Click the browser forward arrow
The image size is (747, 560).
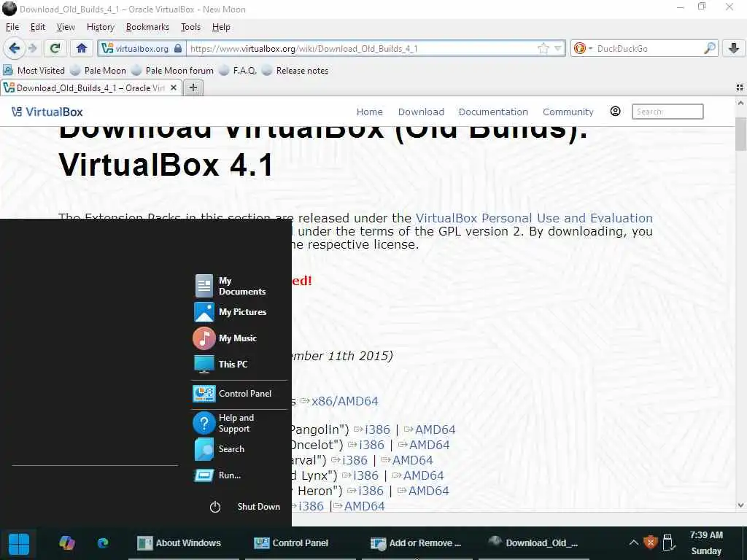point(32,48)
